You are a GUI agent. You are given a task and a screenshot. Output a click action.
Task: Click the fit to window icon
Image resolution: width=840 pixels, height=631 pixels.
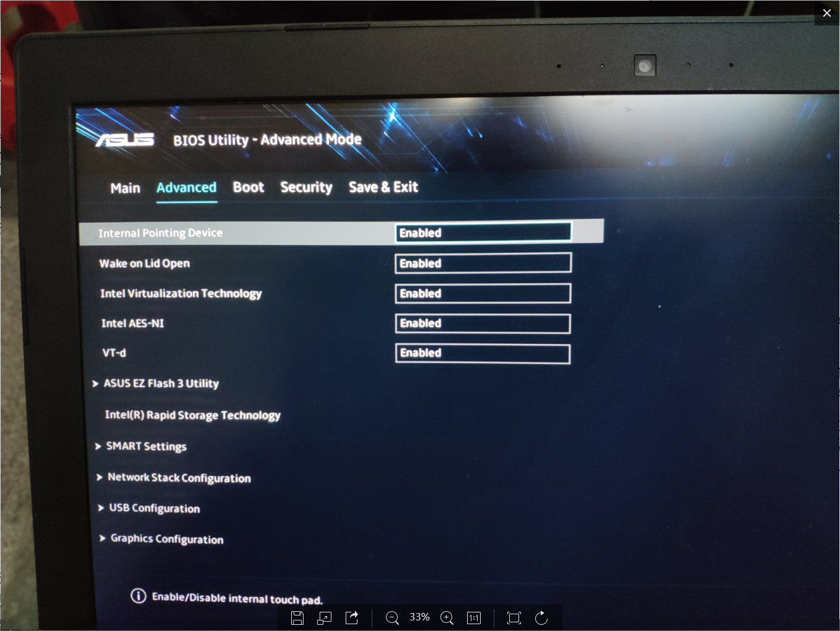514,617
